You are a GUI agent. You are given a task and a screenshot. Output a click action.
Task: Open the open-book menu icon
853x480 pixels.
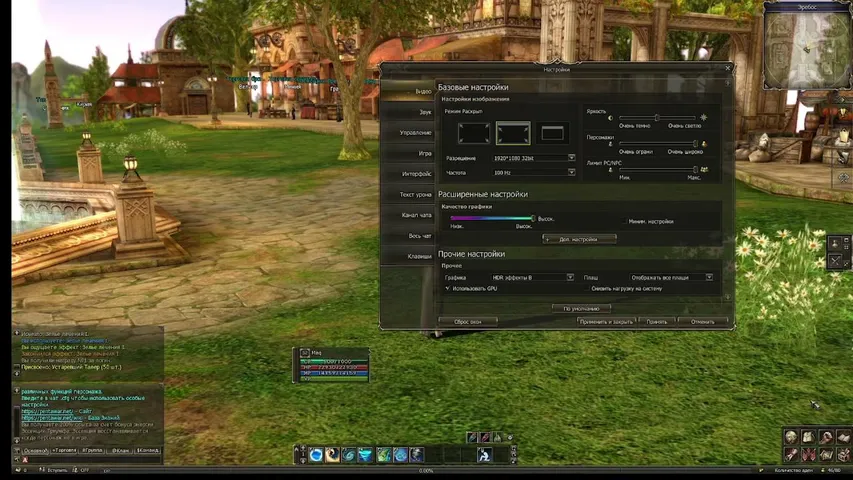pos(843,436)
